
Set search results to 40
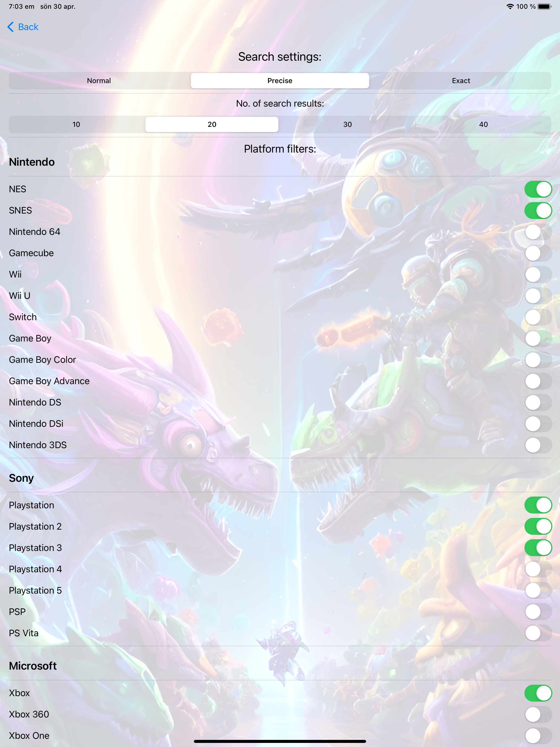(483, 124)
